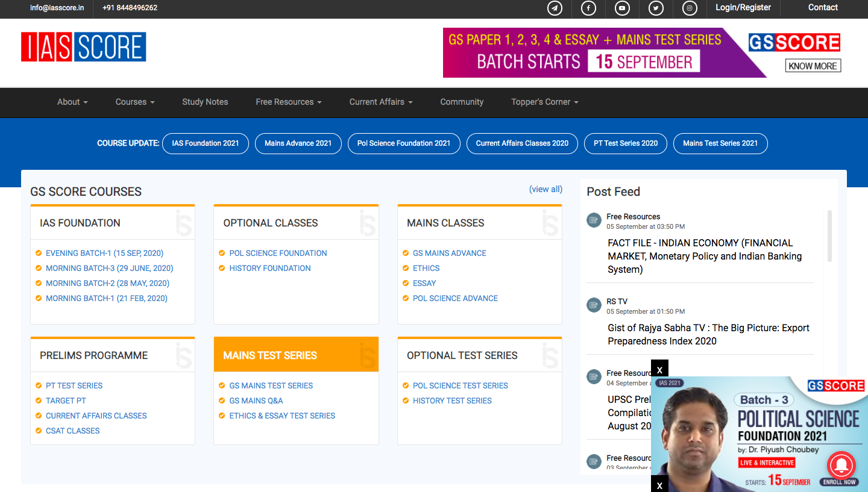Open POL SCIENCE FOUNDATION link
The height and width of the screenshot is (492, 868).
point(278,253)
